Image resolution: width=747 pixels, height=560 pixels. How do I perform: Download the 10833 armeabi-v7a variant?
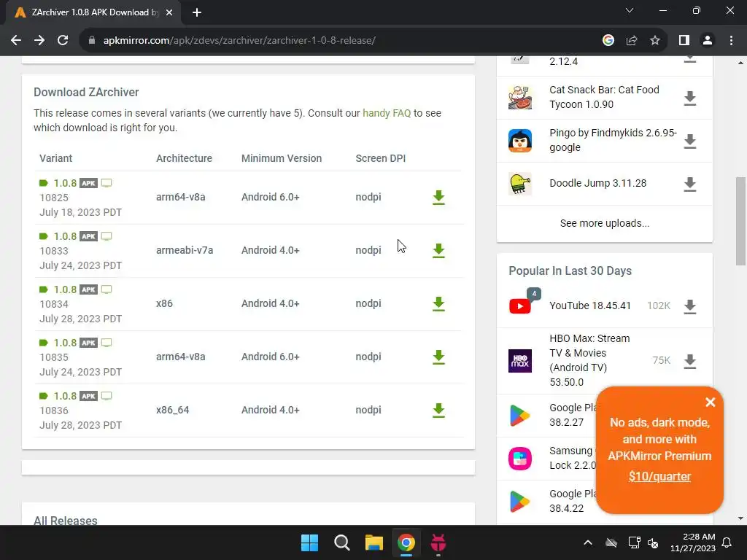[x=438, y=251]
